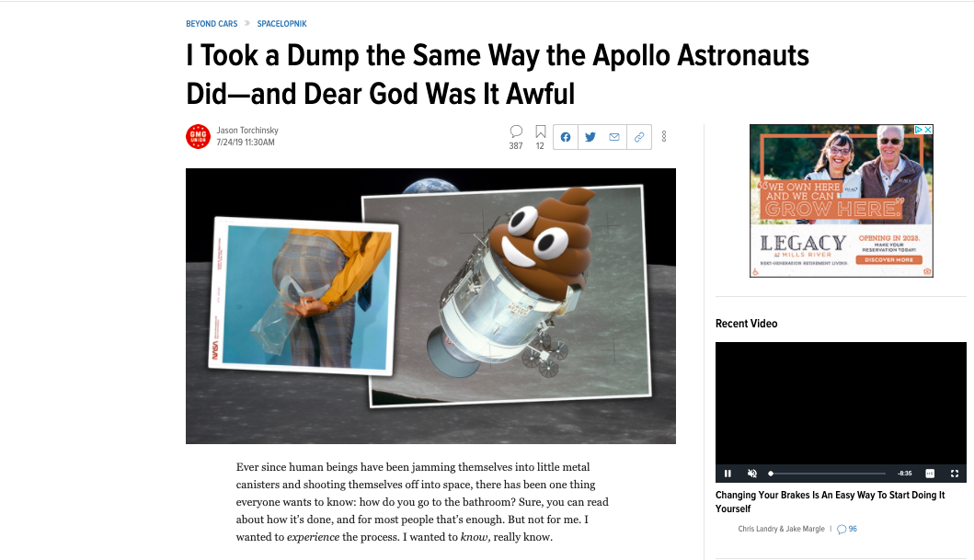974x560 pixels.
Task: Click the Discover More ad button
Action: coord(888,259)
